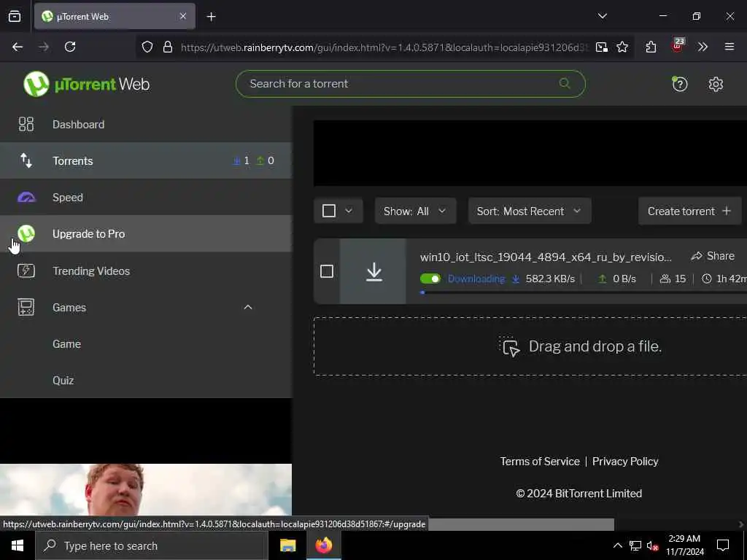Click Firefox's reload page button

pos(70,47)
